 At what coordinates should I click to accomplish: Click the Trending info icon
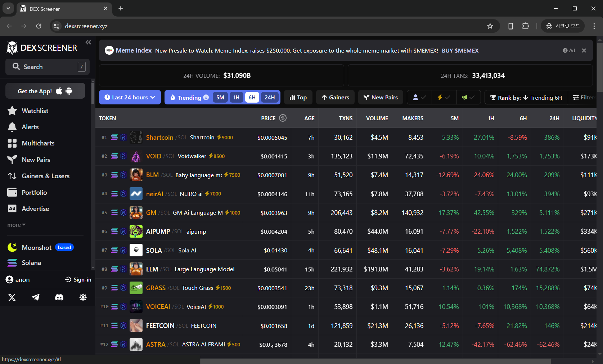click(x=206, y=97)
